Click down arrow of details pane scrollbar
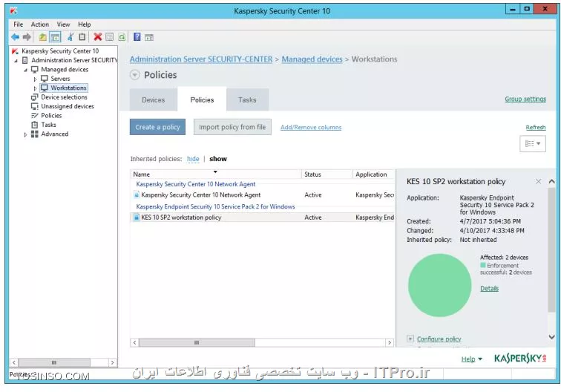Screen dimensions: 561x392 pos(551,337)
